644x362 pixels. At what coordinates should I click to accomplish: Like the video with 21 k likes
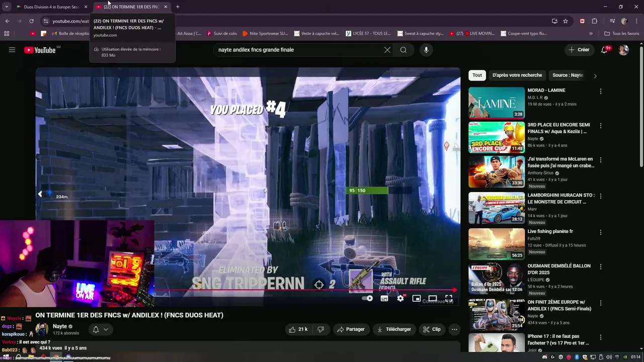click(x=298, y=329)
